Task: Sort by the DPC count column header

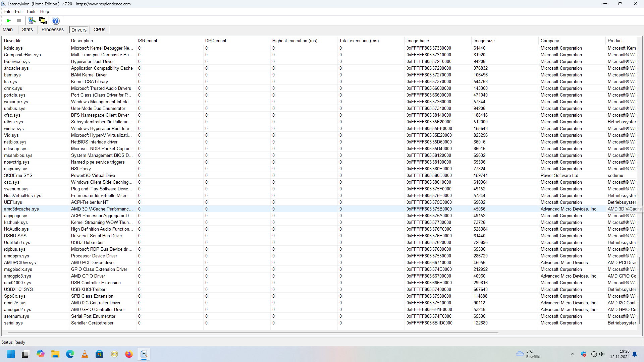Action: pos(216,41)
